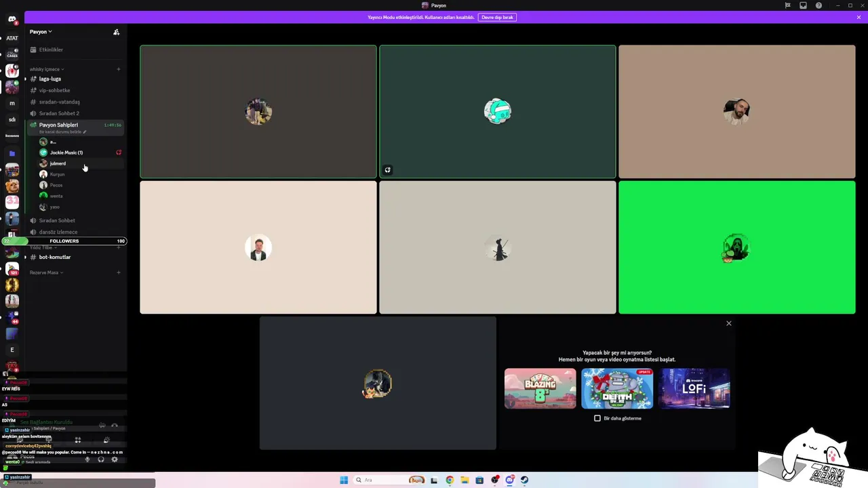Focus the teal Jockie Music bot tile
The height and width of the screenshot is (488, 868).
point(498,112)
